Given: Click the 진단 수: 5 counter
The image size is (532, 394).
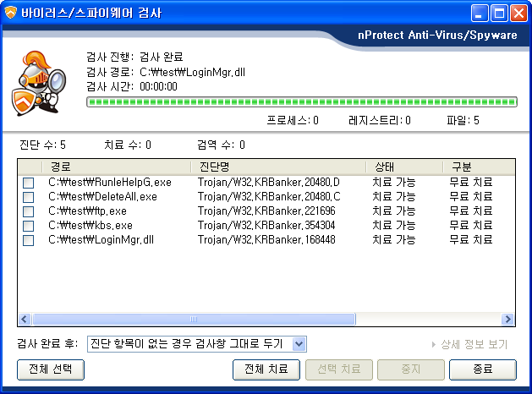Looking at the screenshot, I should coord(42,145).
